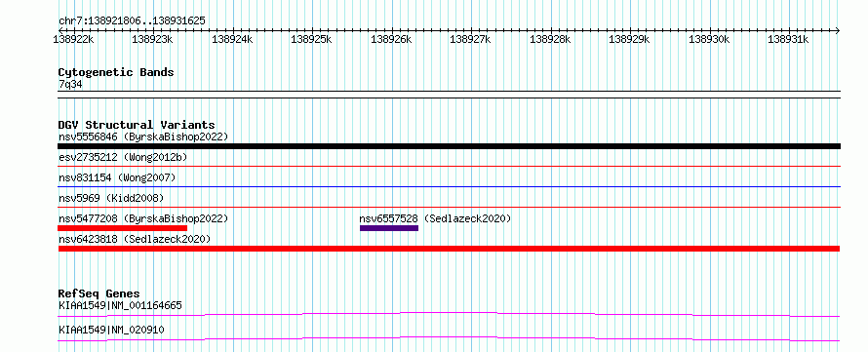Select the 7q34 band label
This screenshot has height=352, width=868.
71,84
